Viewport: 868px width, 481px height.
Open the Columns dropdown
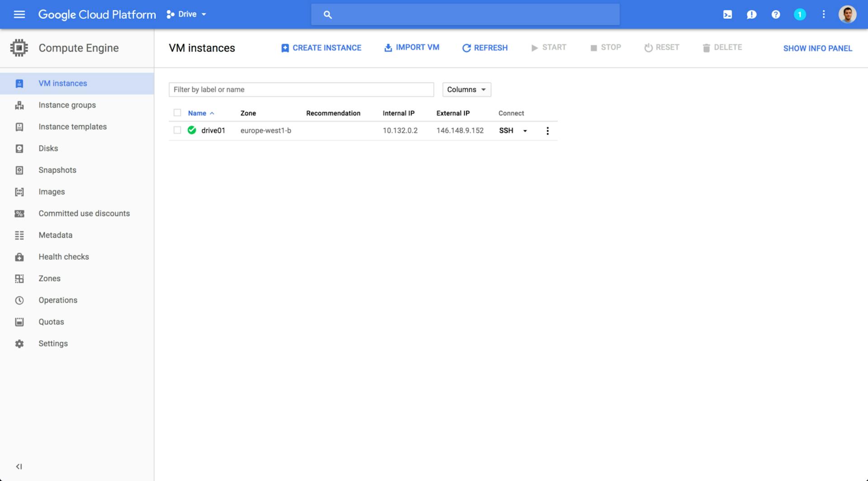point(467,90)
